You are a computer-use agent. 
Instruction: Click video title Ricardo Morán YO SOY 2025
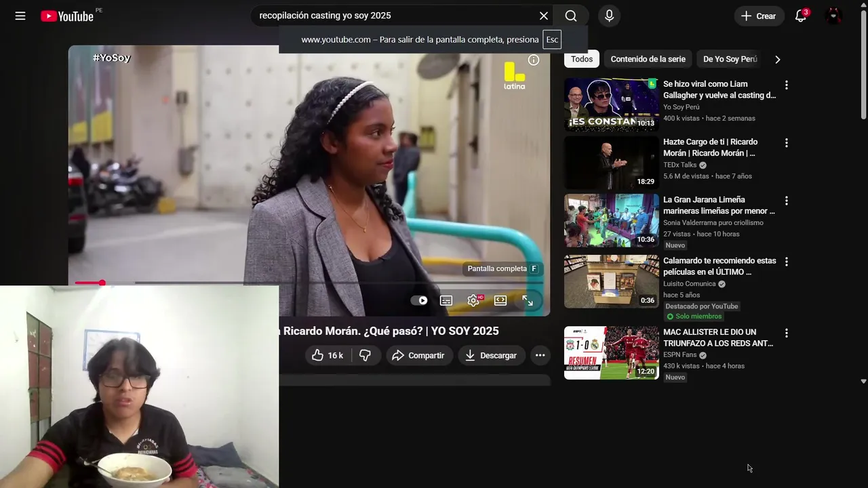click(389, 331)
